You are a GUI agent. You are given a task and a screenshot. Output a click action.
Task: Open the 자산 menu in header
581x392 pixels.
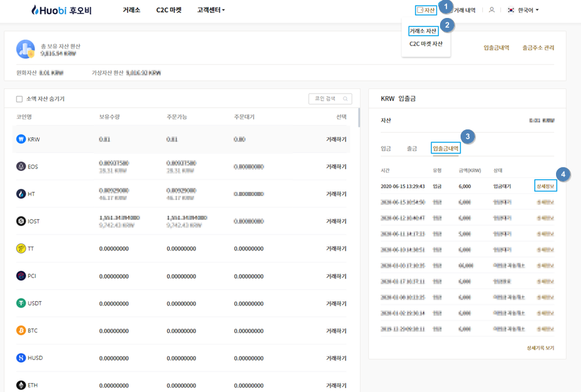pyautogui.click(x=426, y=10)
